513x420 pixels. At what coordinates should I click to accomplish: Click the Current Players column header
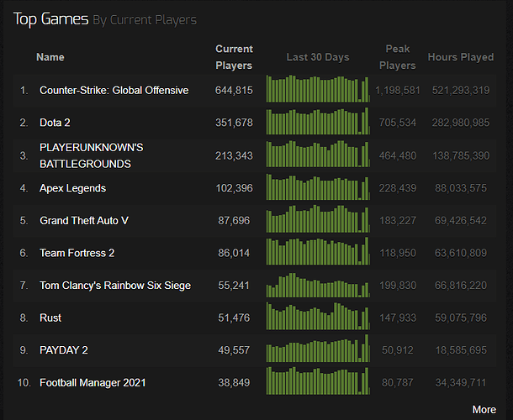pyautogui.click(x=234, y=57)
